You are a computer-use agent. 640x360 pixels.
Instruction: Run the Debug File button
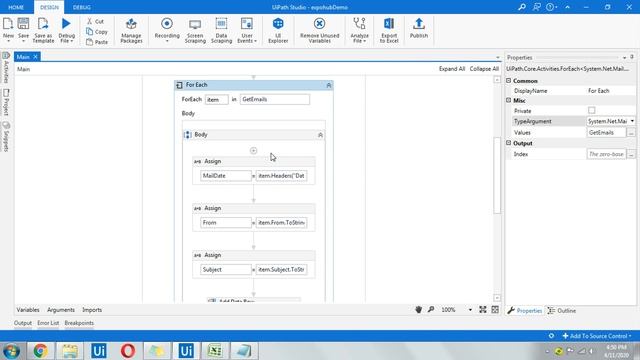[x=66, y=30]
